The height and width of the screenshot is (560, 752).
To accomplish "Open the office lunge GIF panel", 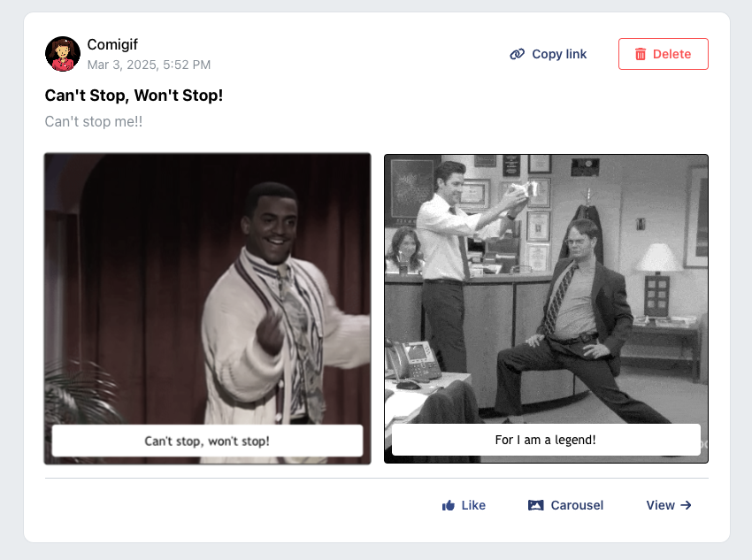I will pyautogui.click(x=546, y=308).
